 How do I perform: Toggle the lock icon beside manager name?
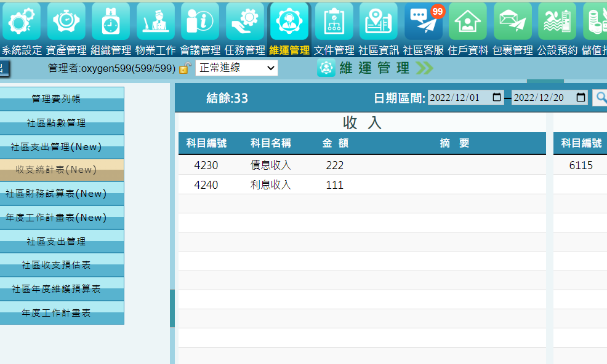pyautogui.click(x=185, y=68)
